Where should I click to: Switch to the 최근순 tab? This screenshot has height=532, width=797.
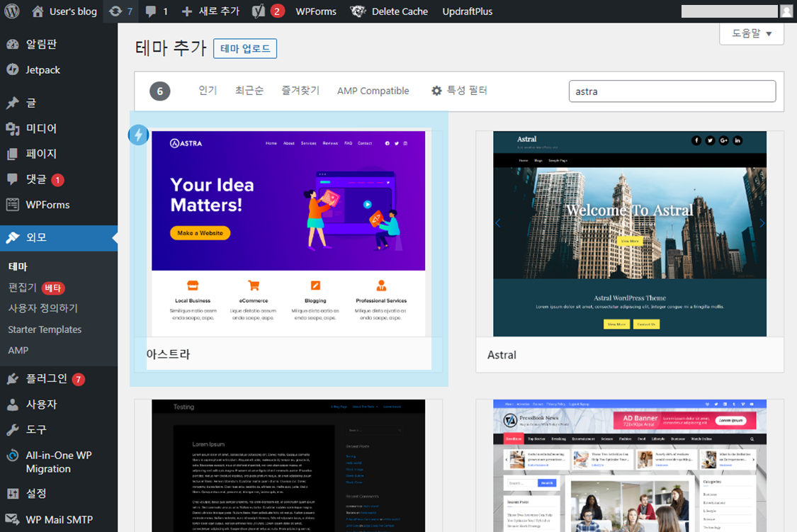[x=249, y=91]
